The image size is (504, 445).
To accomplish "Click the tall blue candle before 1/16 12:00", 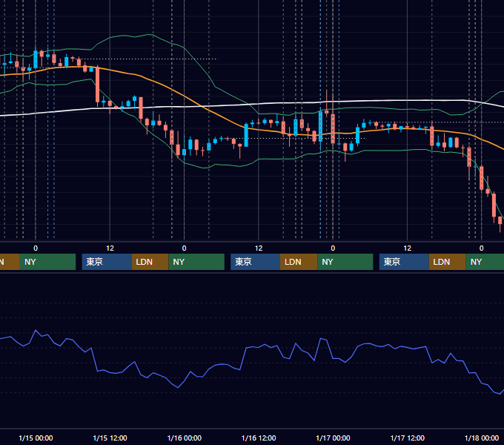I will pos(246,135).
